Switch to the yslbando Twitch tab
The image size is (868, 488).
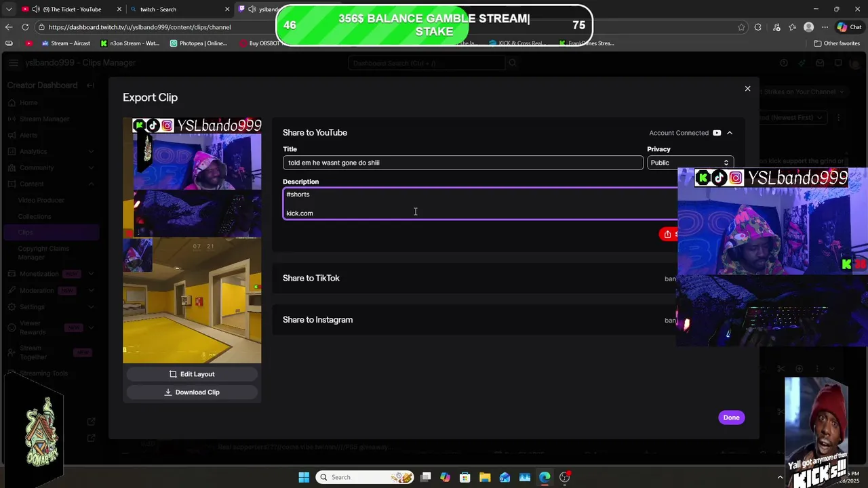click(258, 9)
